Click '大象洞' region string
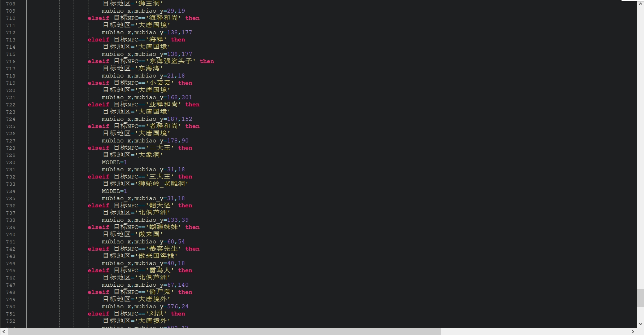This screenshot has height=335, width=644. click(x=149, y=155)
